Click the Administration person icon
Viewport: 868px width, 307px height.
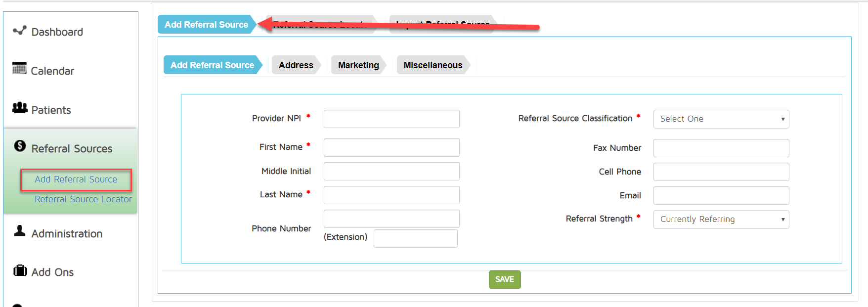(x=20, y=231)
